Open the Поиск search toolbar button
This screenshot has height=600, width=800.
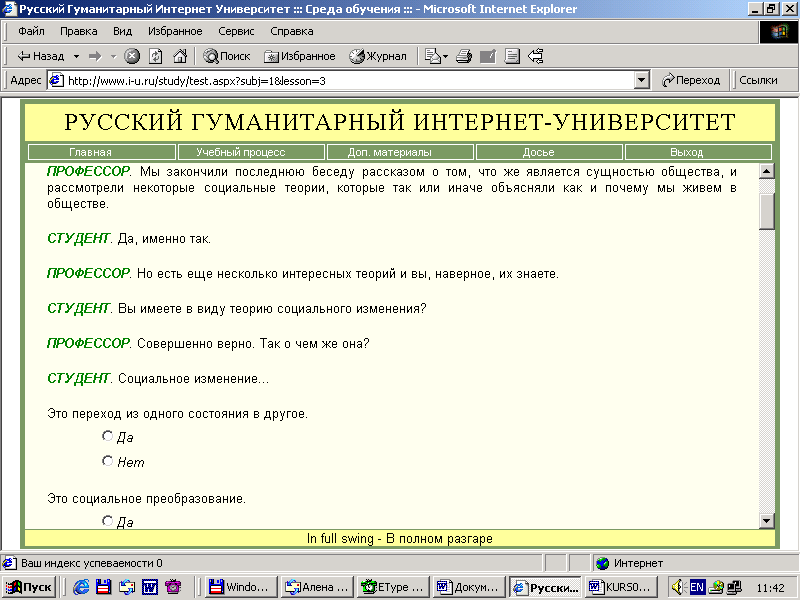(227, 56)
